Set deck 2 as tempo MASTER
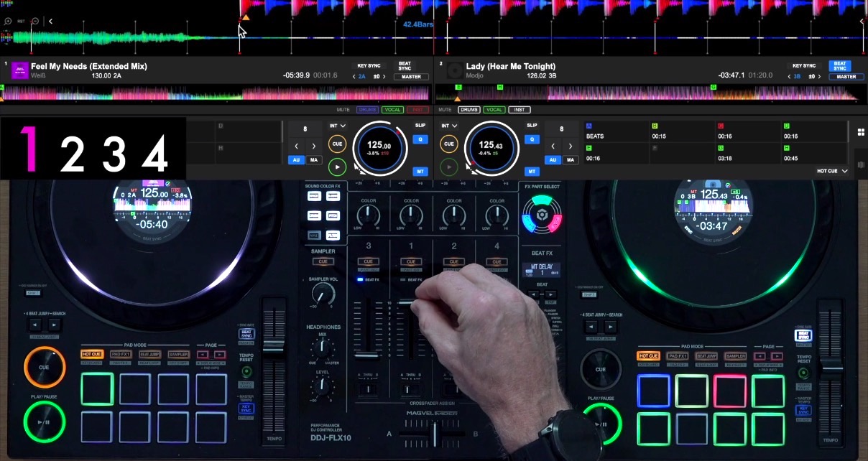Image resolution: width=868 pixels, height=461 pixels. point(846,77)
